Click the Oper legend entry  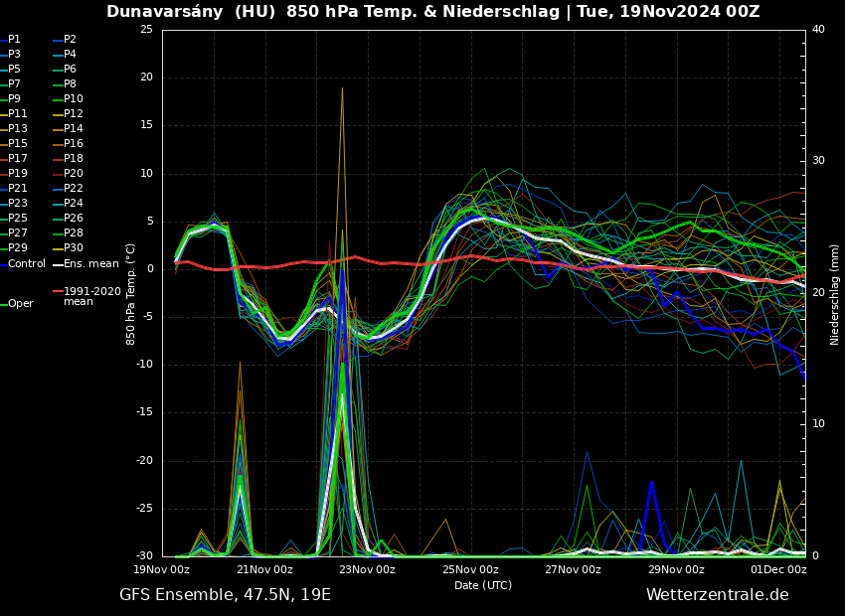pos(20,304)
